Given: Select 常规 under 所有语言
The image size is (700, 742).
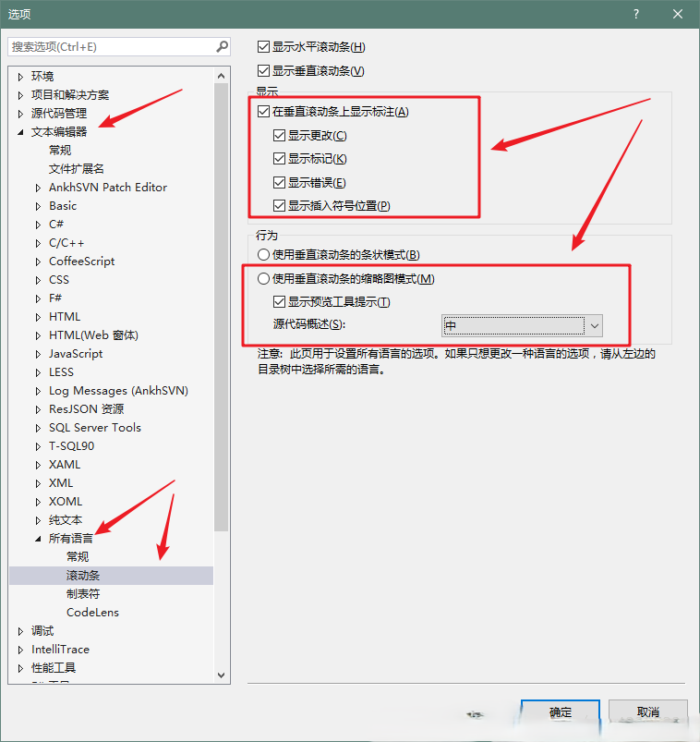Looking at the screenshot, I should (78, 557).
